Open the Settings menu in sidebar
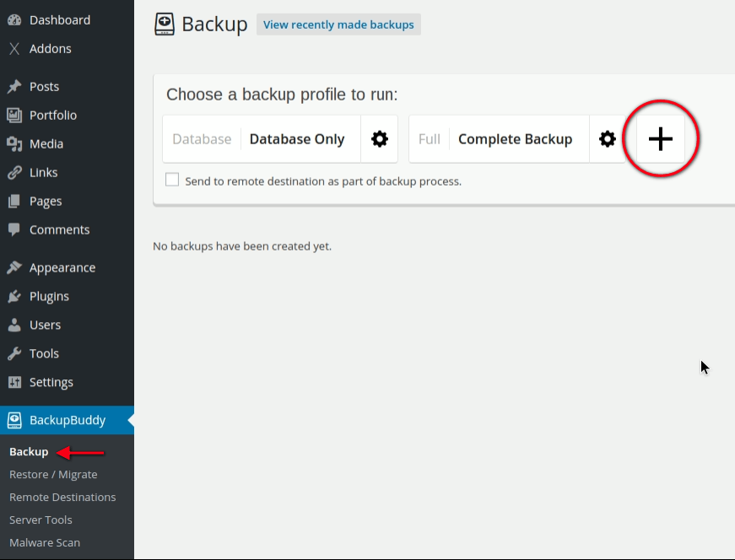This screenshot has width=735, height=560. [x=51, y=383]
